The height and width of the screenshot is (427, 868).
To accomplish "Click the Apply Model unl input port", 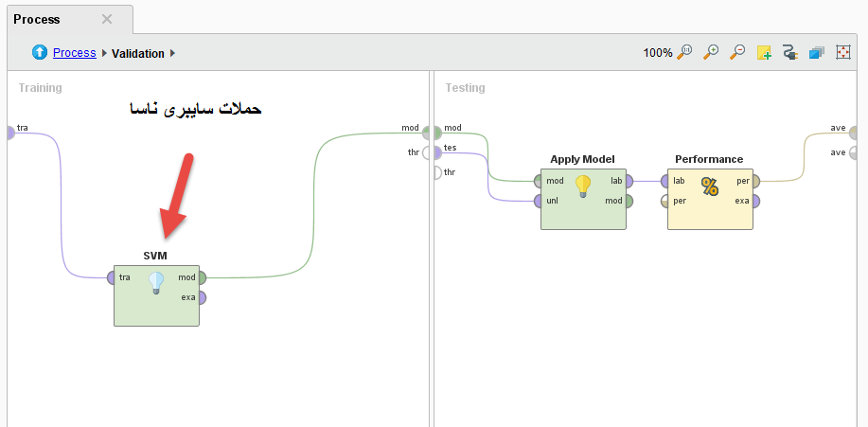I will 539,201.
